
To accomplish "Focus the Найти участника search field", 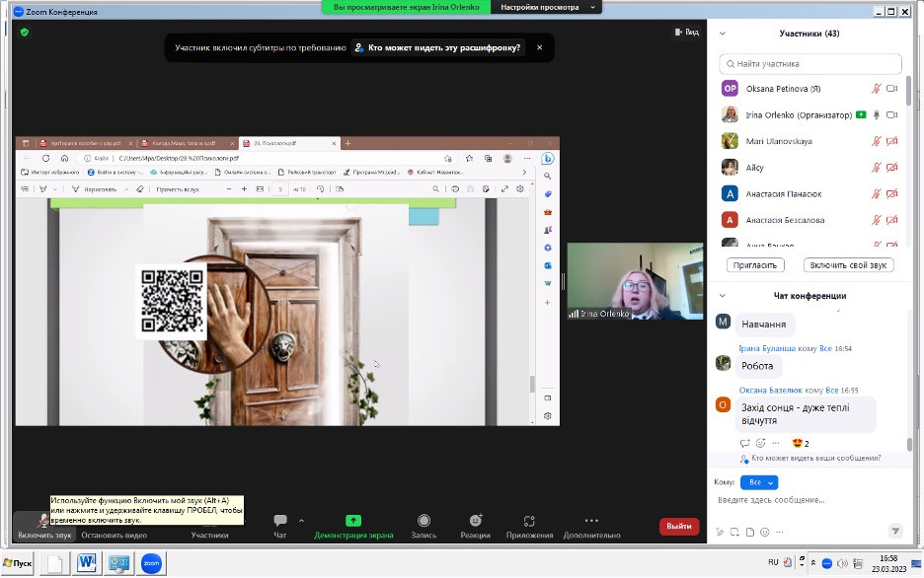I will click(x=810, y=63).
